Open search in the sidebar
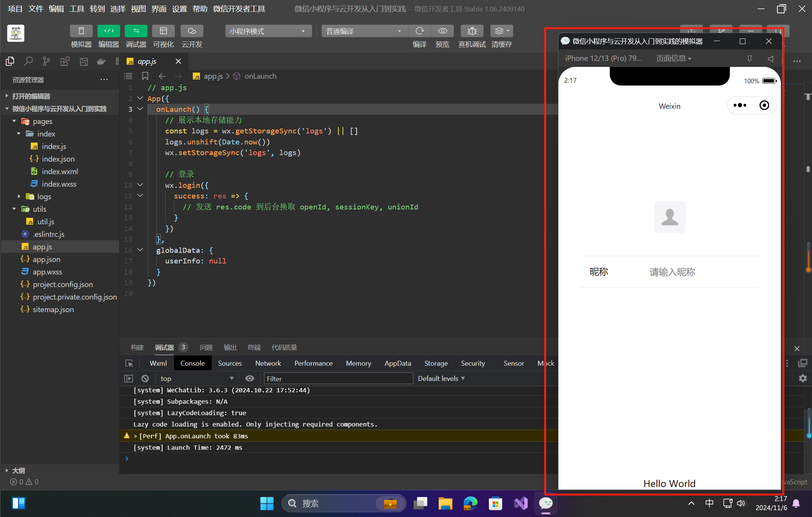This screenshot has width=812, height=517. click(28, 61)
